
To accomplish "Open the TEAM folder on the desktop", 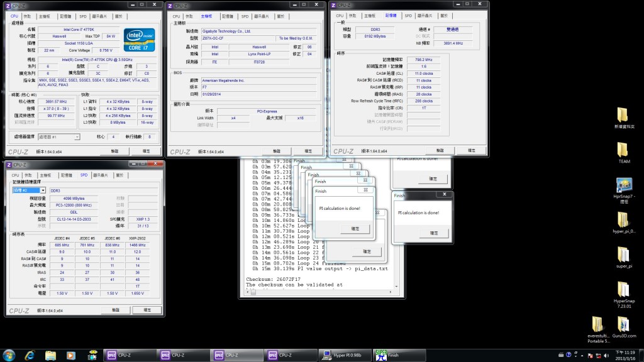I will pyautogui.click(x=624, y=153).
